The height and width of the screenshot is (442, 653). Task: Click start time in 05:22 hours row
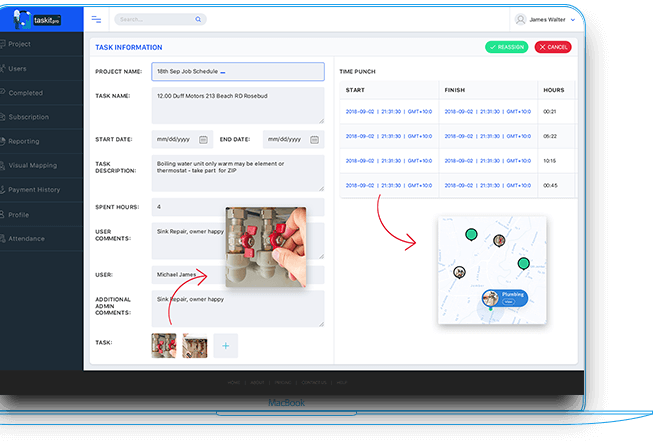tap(389, 136)
